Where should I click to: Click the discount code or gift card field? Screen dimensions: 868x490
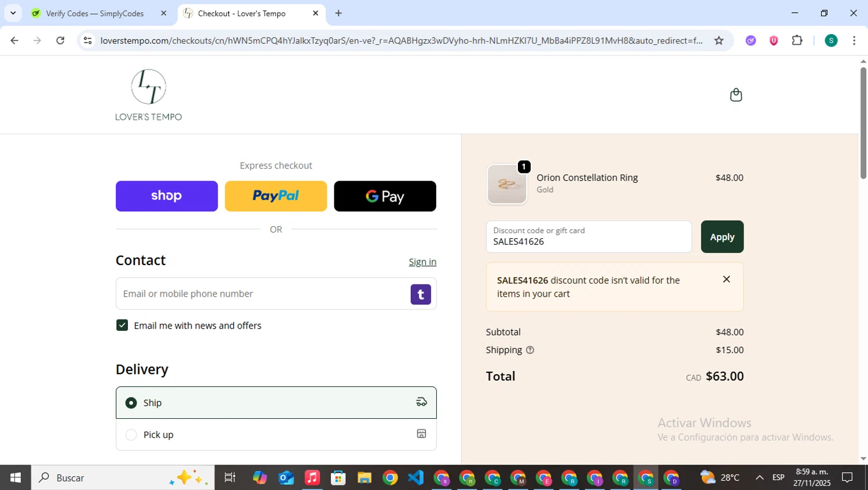tap(589, 237)
